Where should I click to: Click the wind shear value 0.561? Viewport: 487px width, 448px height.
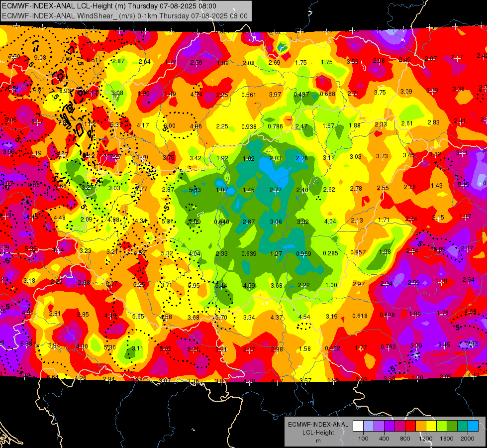tap(249, 95)
